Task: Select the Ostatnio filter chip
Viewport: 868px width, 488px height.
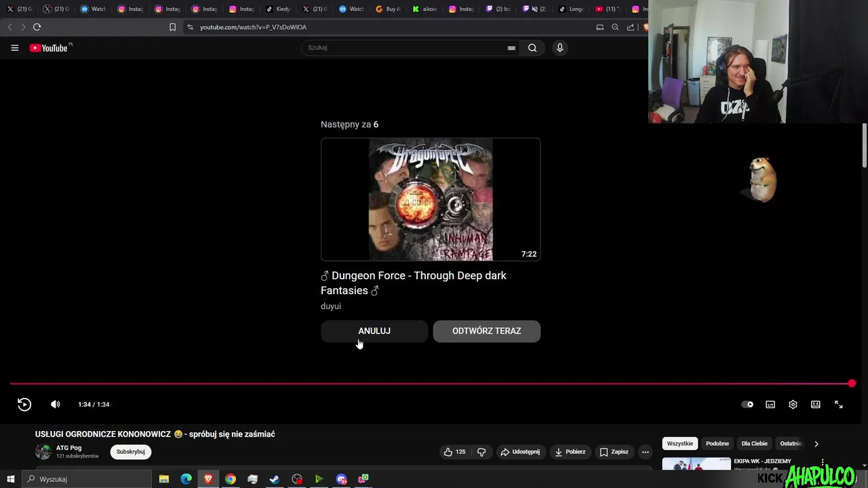Action: [791, 443]
